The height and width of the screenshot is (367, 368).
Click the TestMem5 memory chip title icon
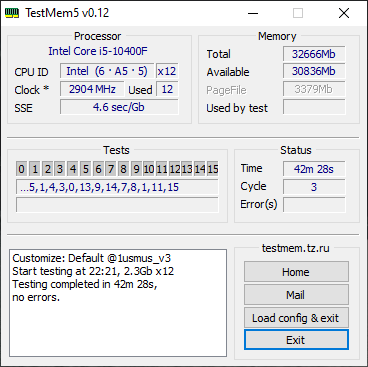click(12, 13)
